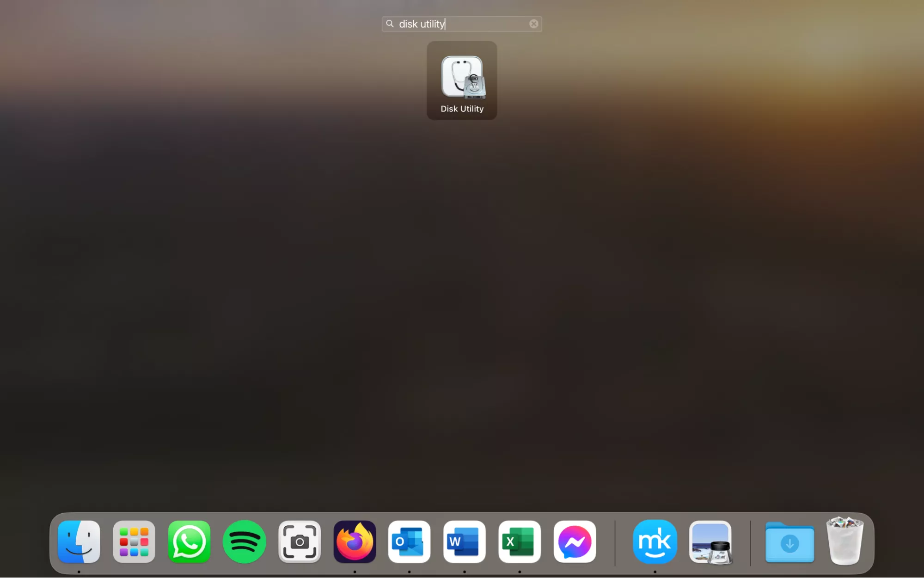Open Microsoft Word in the Dock

tap(464, 541)
